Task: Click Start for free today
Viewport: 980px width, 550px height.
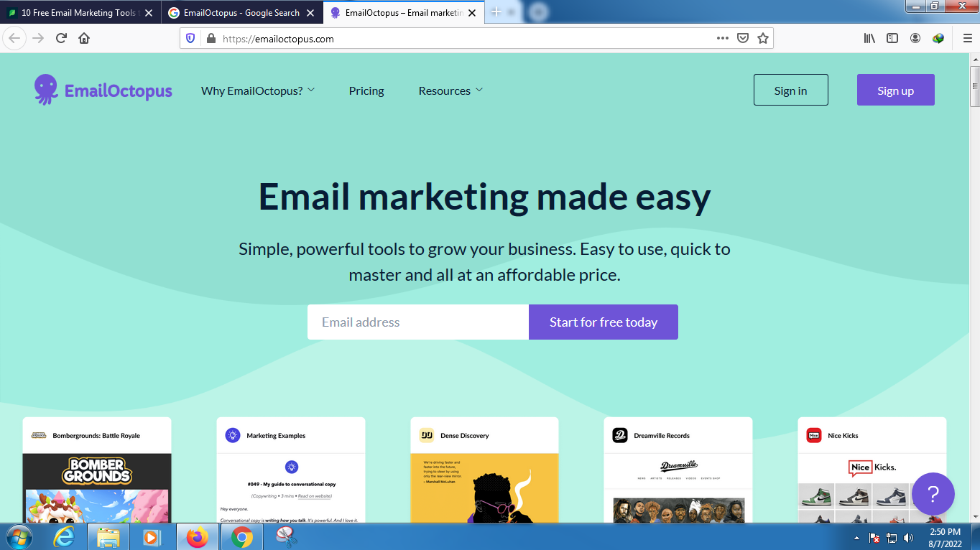Action: (604, 322)
